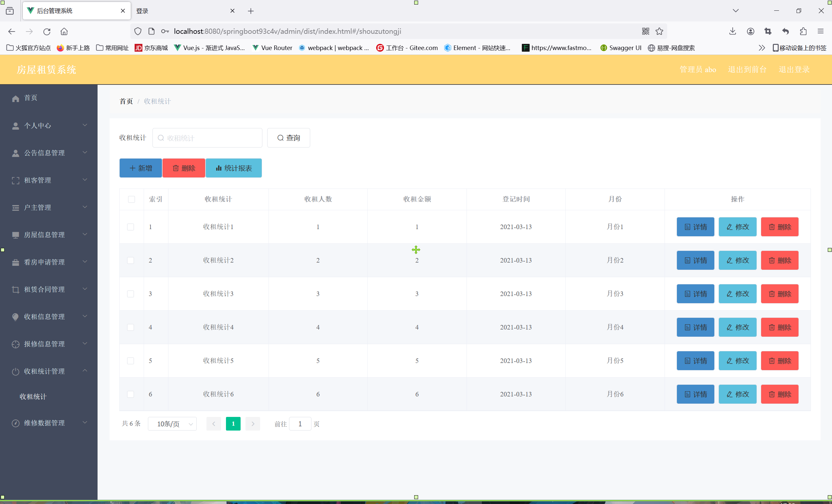Switch to the 登录 browser tab
The height and width of the screenshot is (504, 832).
point(185,11)
